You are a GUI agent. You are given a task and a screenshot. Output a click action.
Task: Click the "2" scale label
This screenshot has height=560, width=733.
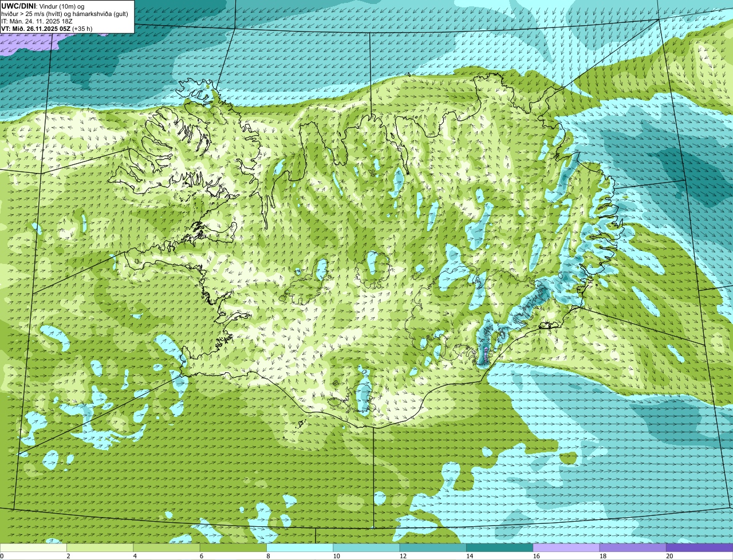pyautogui.click(x=68, y=556)
